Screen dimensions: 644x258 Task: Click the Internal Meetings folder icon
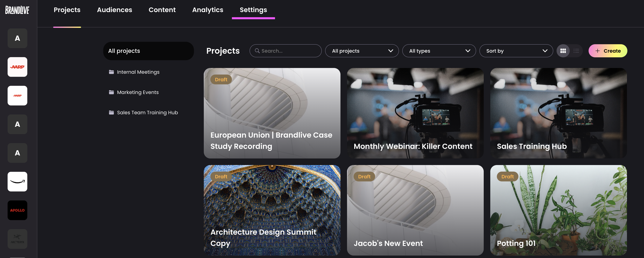click(111, 72)
